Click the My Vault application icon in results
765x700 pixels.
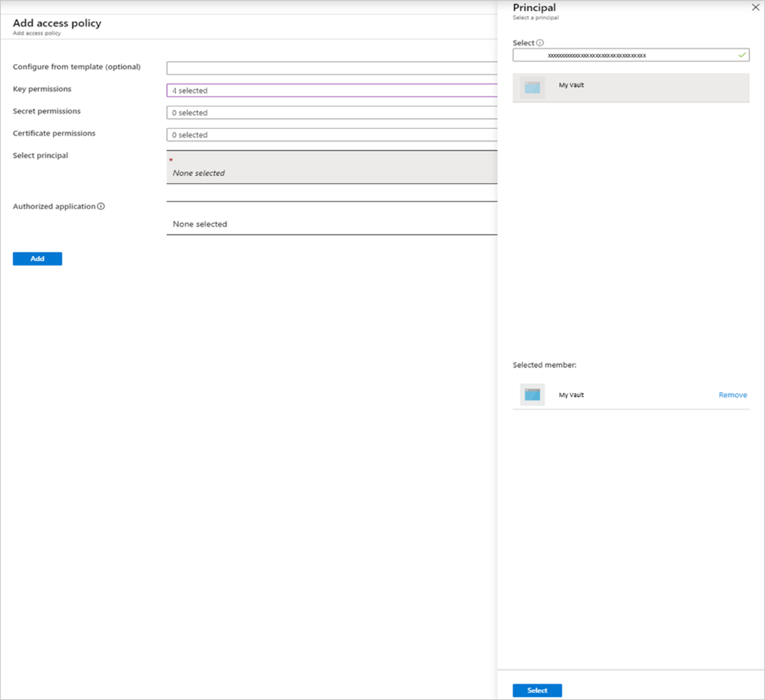click(532, 88)
